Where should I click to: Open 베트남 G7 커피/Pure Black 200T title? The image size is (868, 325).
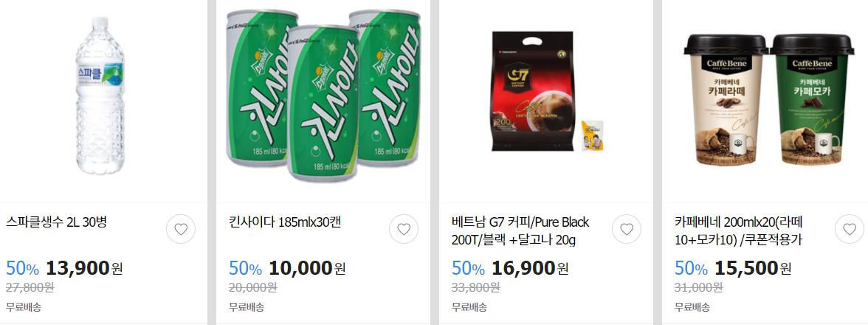pyautogui.click(x=520, y=231)
